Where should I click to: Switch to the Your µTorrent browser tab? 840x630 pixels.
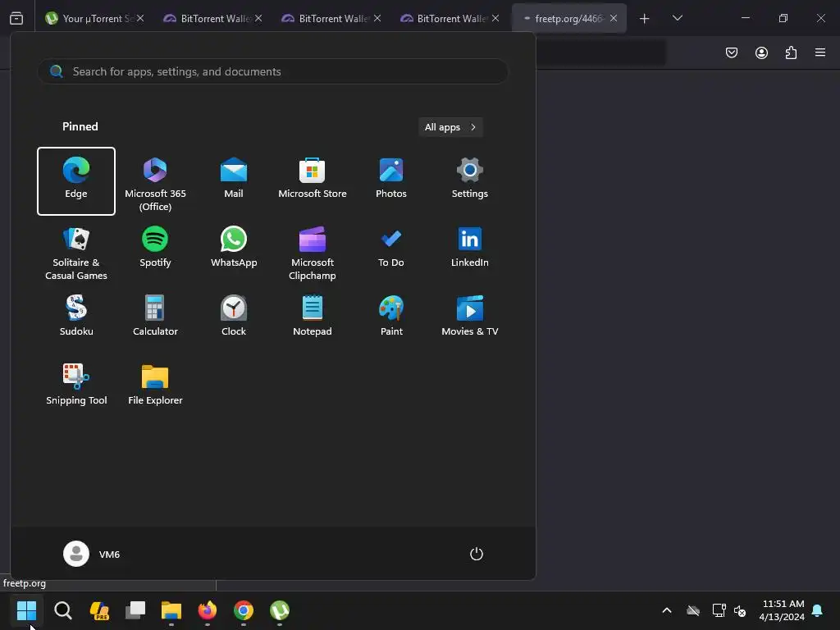[x=94, y=18]
